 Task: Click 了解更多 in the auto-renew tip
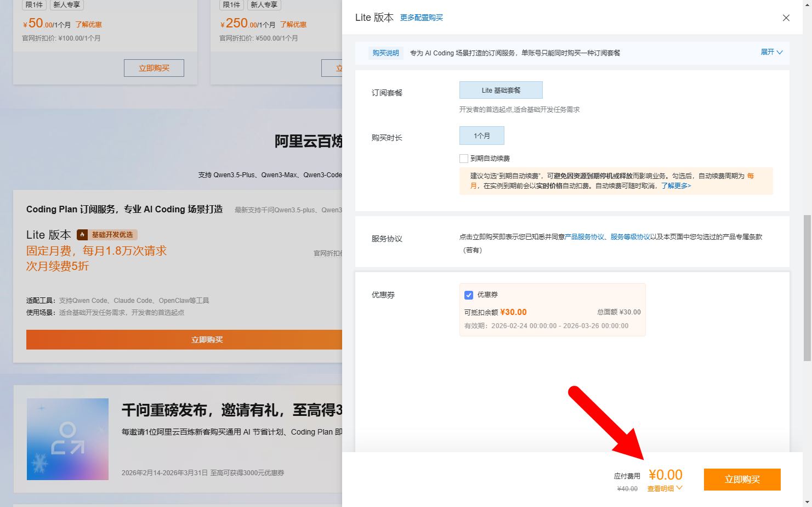tap(675, 186)
